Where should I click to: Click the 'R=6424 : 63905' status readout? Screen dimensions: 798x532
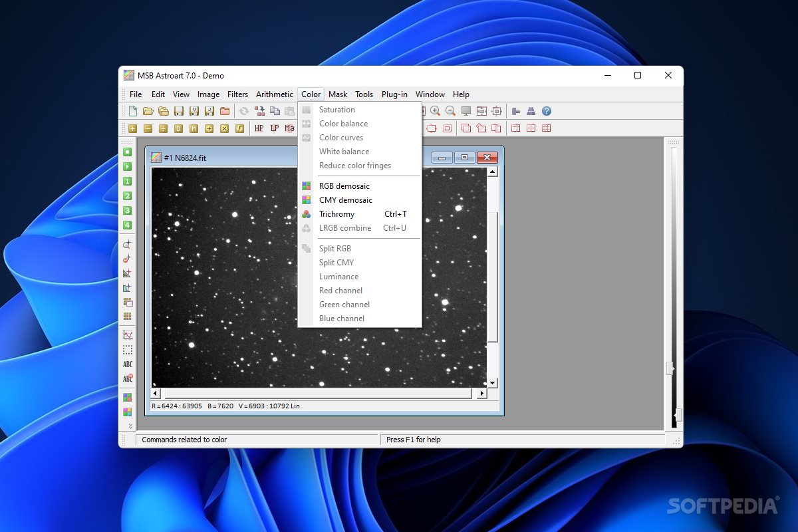tap(177, 406)
